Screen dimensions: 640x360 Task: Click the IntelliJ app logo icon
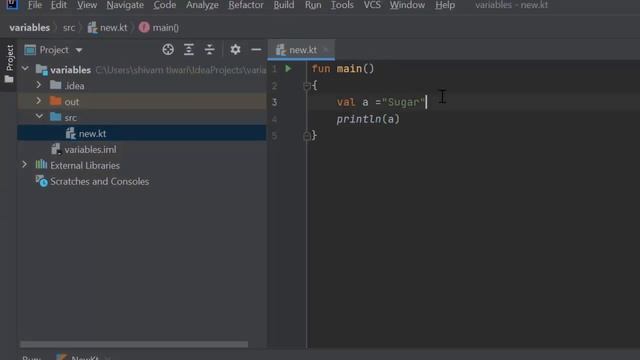[x=12, y=4]
